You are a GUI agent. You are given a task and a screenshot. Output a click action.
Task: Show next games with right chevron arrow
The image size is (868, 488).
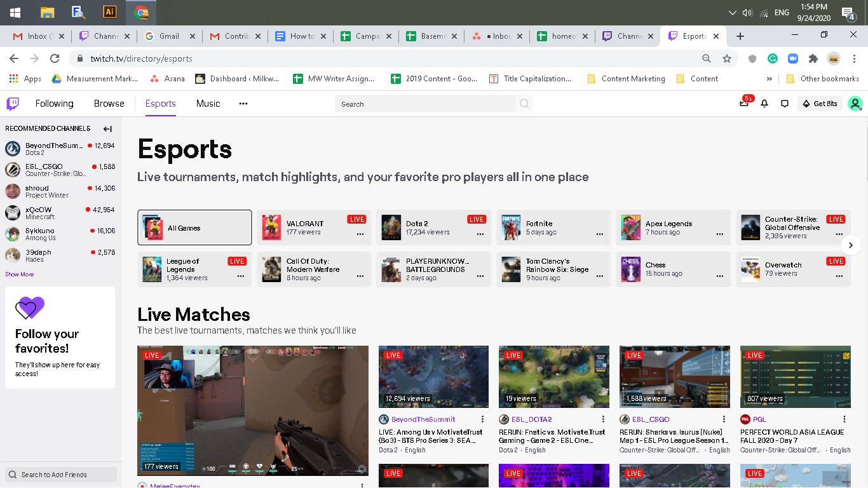851,245
